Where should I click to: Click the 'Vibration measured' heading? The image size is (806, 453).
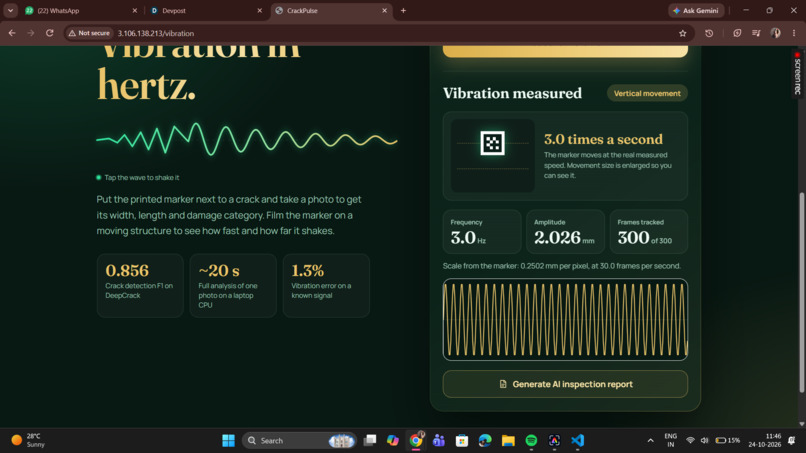pyautogui.click(x=512, y=93)
